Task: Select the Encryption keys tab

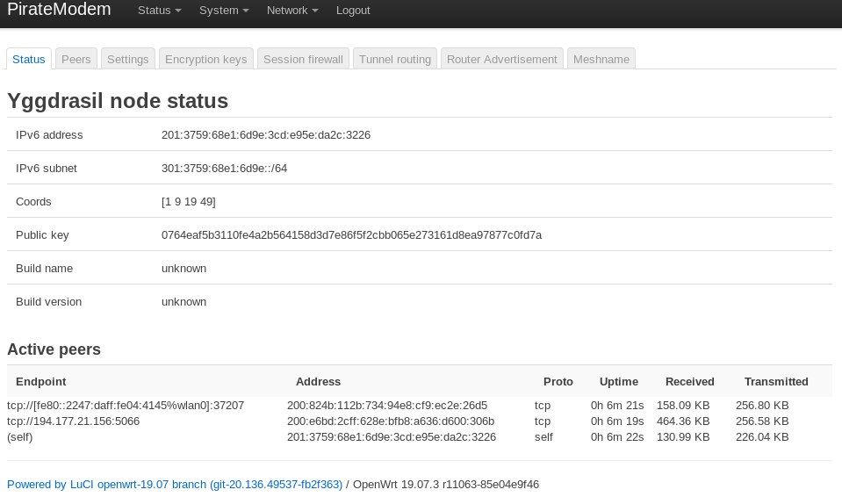Action: tap(205, 59)
